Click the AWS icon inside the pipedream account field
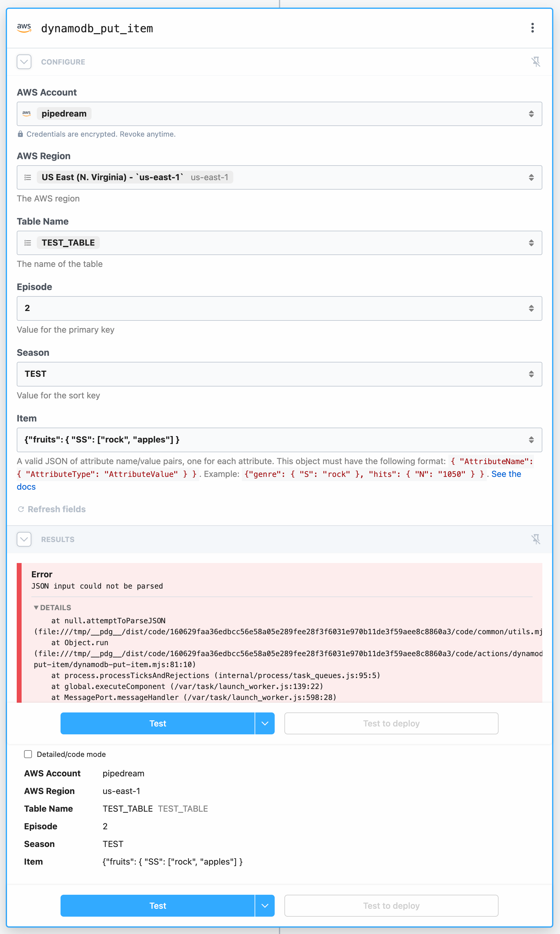 [26, 113]
